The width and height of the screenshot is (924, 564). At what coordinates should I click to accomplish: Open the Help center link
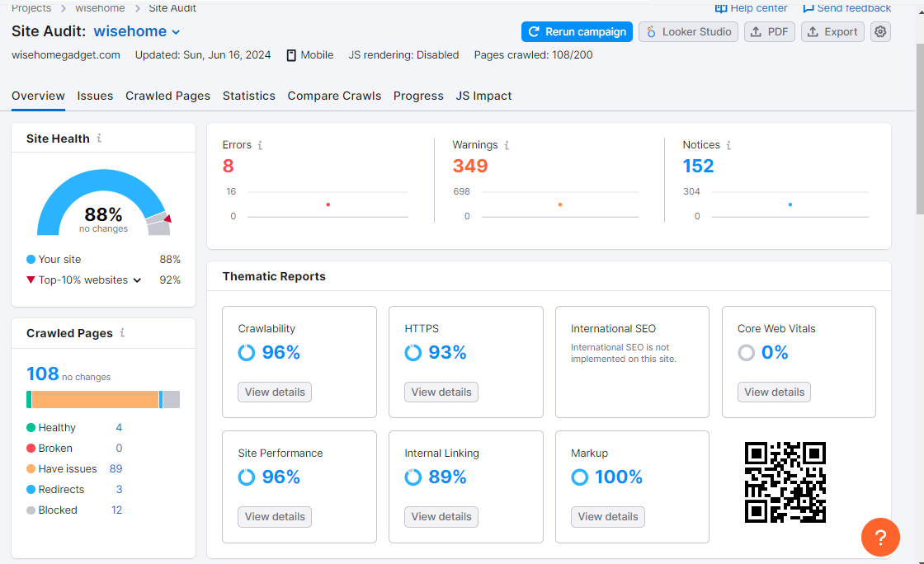click(751, 8)
